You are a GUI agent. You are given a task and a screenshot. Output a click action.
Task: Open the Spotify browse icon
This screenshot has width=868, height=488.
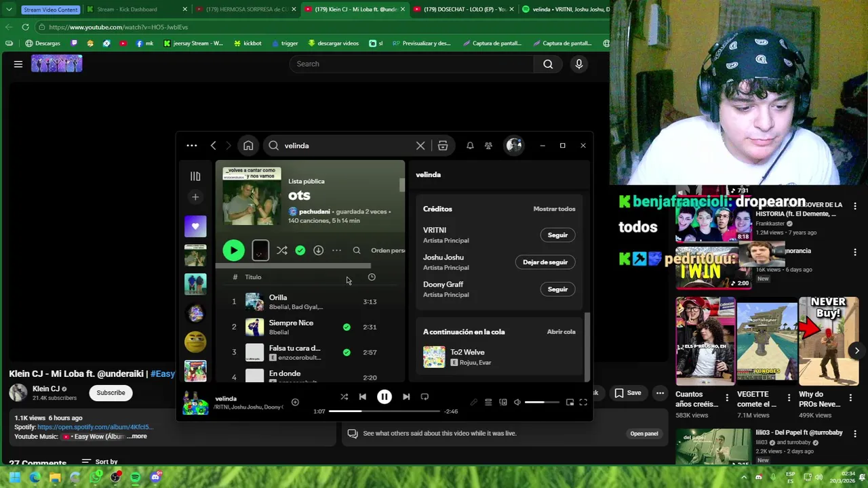[x=443, y=146]
